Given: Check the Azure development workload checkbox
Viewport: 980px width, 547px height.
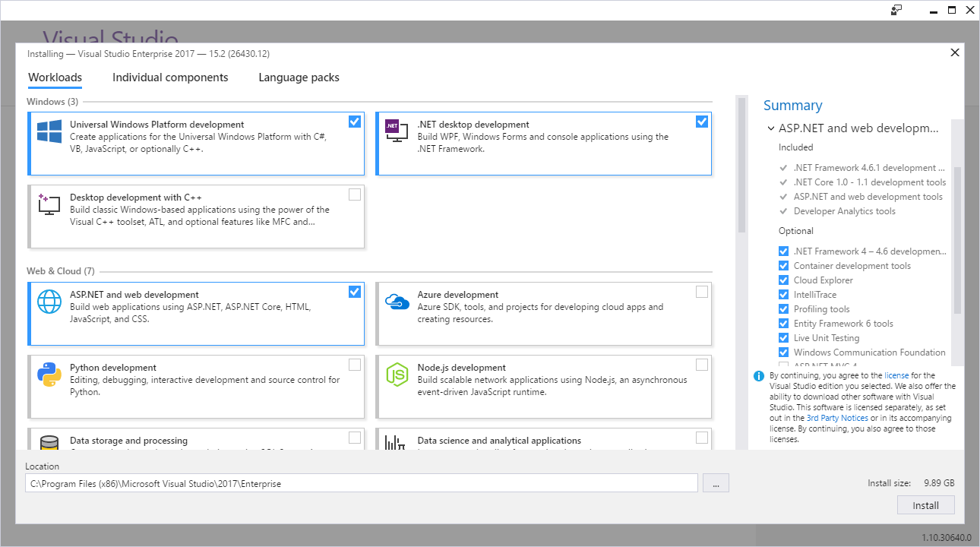Looking at the screenshot, I should [x=702, y=292].
